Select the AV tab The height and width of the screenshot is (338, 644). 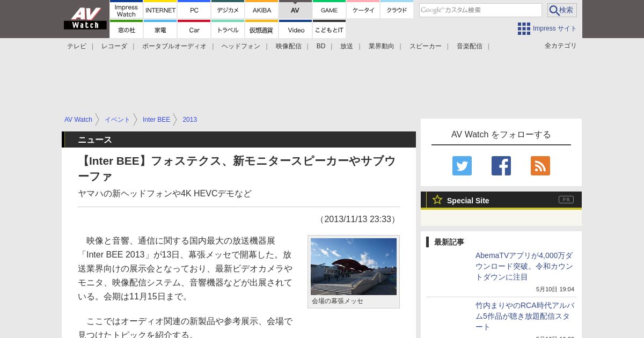pyautogui.click(x=295, y=10)
